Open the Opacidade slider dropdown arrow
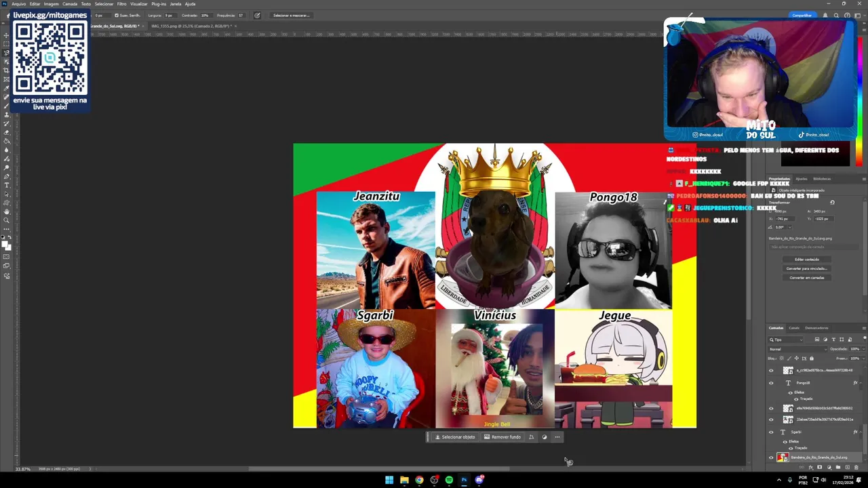The width and height of the screenshot is (868, 488). coord(863,349)
